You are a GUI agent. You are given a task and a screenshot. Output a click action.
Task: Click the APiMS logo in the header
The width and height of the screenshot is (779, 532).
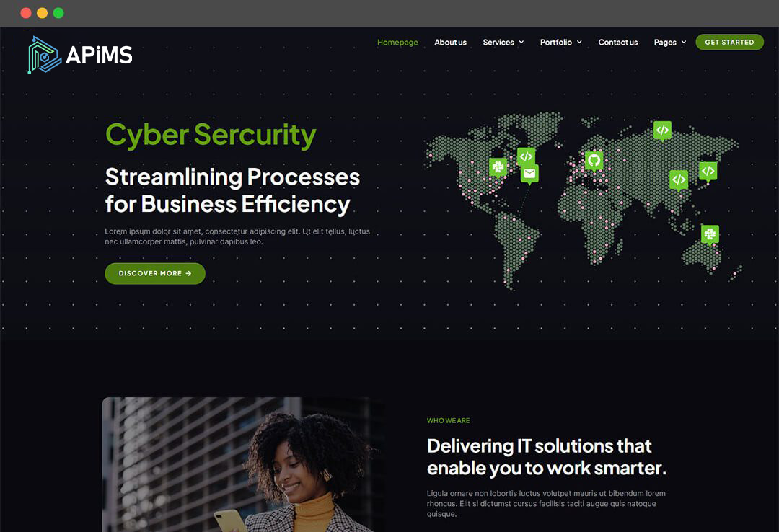pyautogui.click(x=80, y=55)
